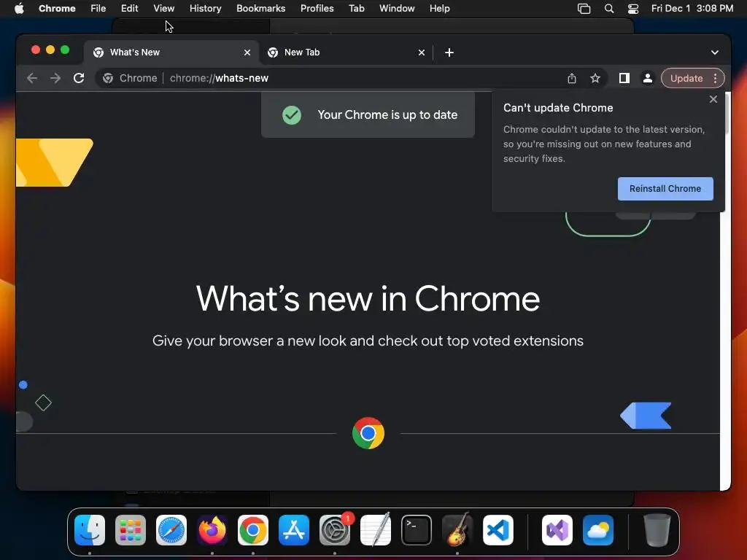The width and height of the screenshot is (747, 560).
Task: Open a new tab with the plus button
Action: 449,52
